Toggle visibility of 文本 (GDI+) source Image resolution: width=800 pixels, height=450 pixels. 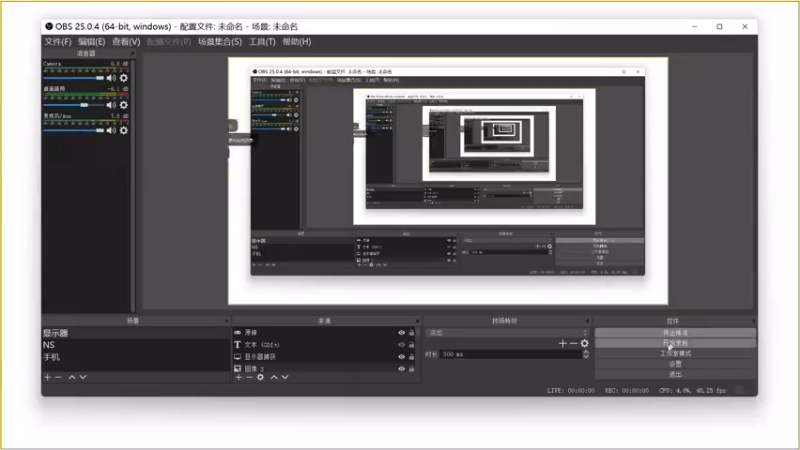tap(402, 344)
